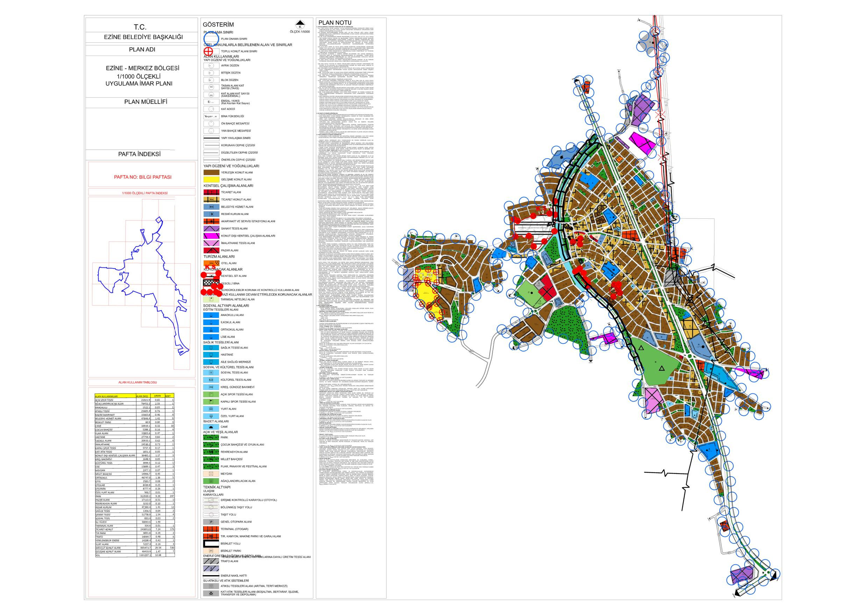The image size is (868, 614).
Task: Click the Pazar Alanı legend icon
Action: click(x=211, y=250)
